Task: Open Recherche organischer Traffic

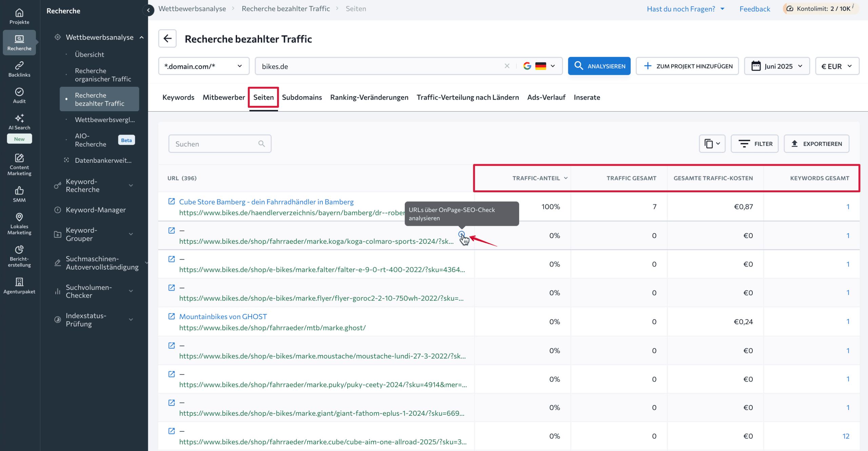Action: [x=103, y=75]
